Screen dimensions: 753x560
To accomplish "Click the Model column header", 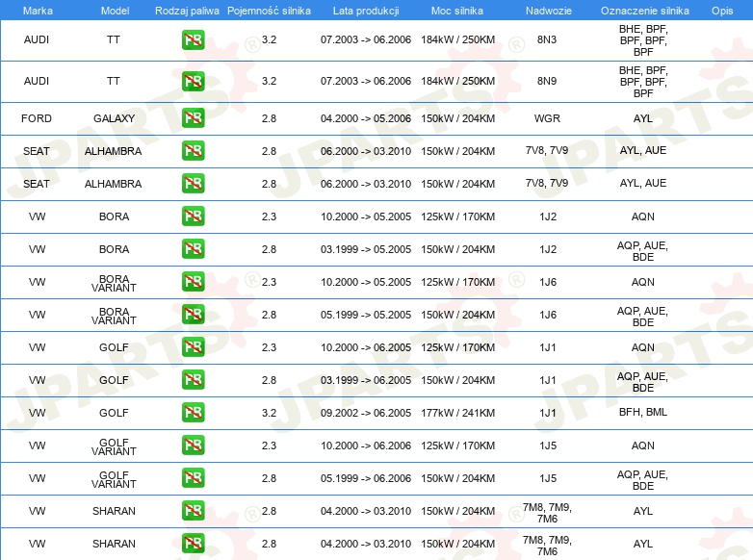I will coord(115,11).
